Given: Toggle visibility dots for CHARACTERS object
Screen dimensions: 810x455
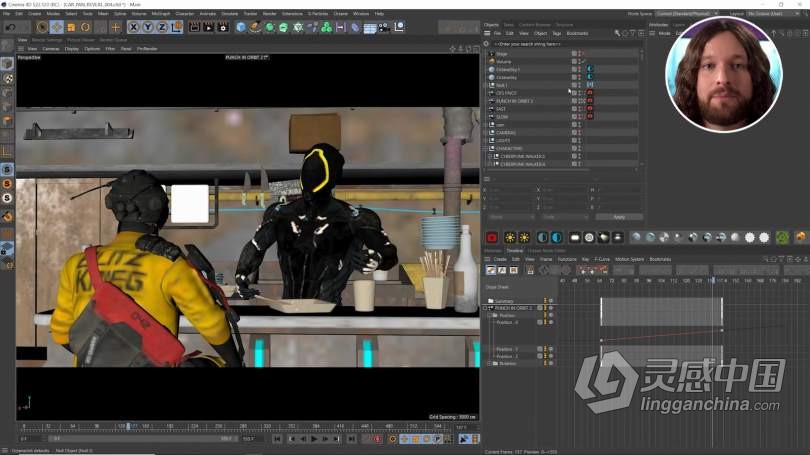Looking at the screenshot, I should 579,148.
